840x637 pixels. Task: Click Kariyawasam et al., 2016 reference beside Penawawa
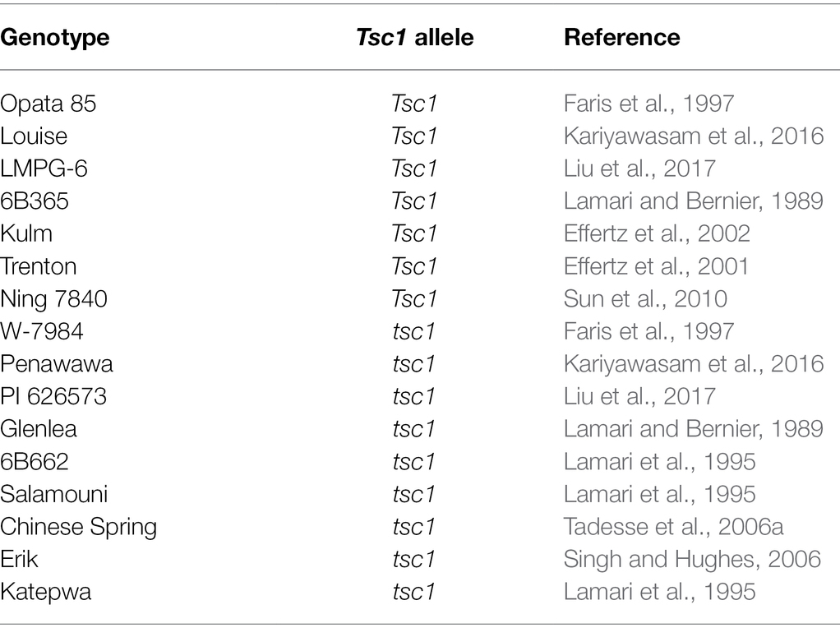coord(694,364)
